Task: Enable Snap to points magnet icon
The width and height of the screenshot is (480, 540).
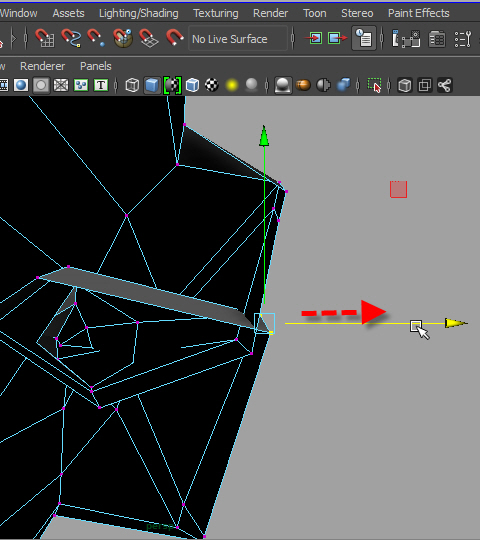Action: (x=96, y=38)
